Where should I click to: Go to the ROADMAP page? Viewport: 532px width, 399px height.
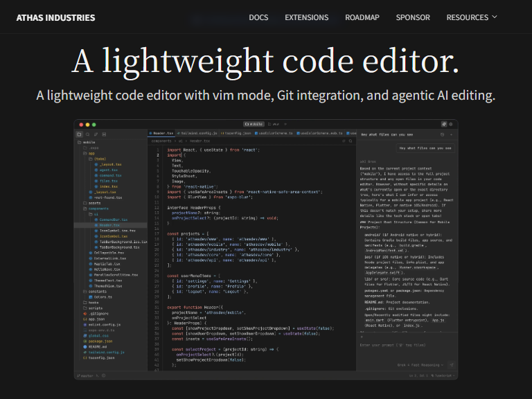(x=362, y=17)
